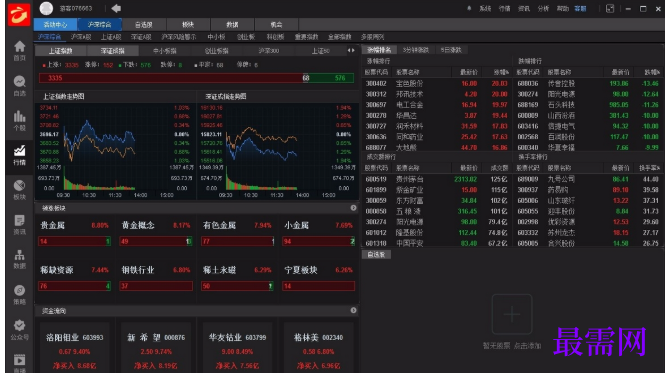This screenshot has width=665, height=373.
Task: Select the 个股 bar-chart sidebar icon
Action: click(x=20, y=121)
